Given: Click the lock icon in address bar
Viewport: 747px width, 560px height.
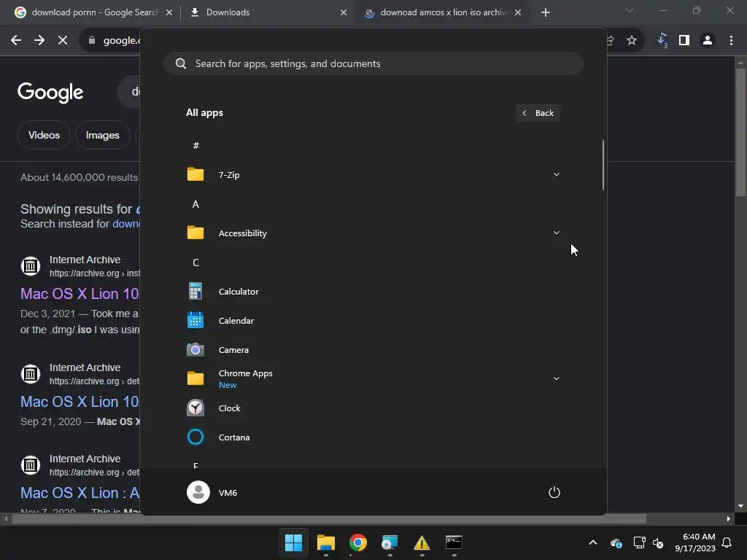Looking at the screenshot, I should [x=91, y=41].
